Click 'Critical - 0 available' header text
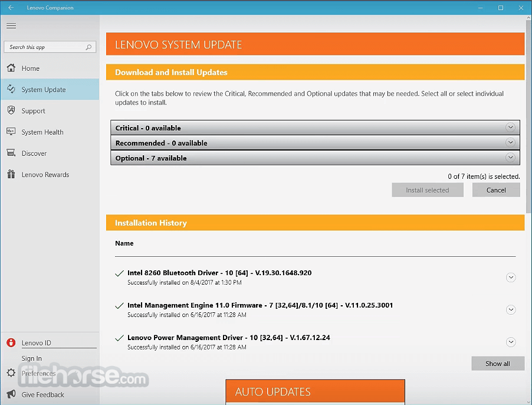This screenshot has width=532, height=405. click(148, 128)
